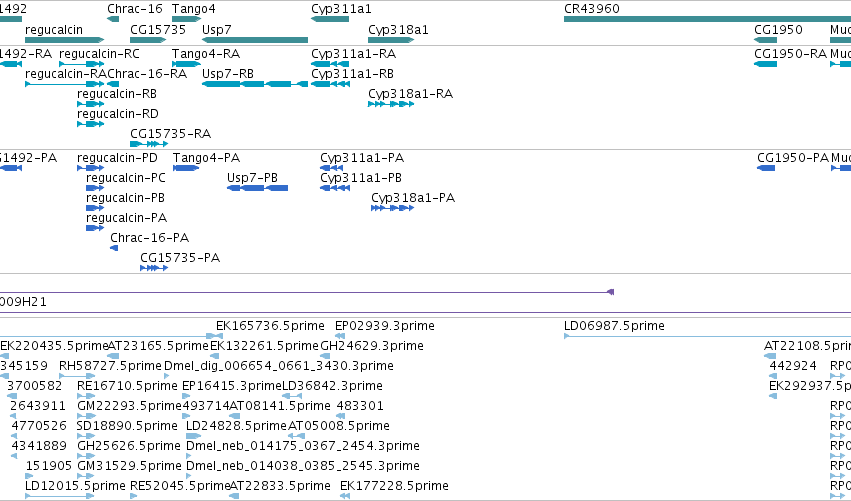Select protein Cyp311a1-PB
This screenshot has width=851, height=501.
[361, 178]
